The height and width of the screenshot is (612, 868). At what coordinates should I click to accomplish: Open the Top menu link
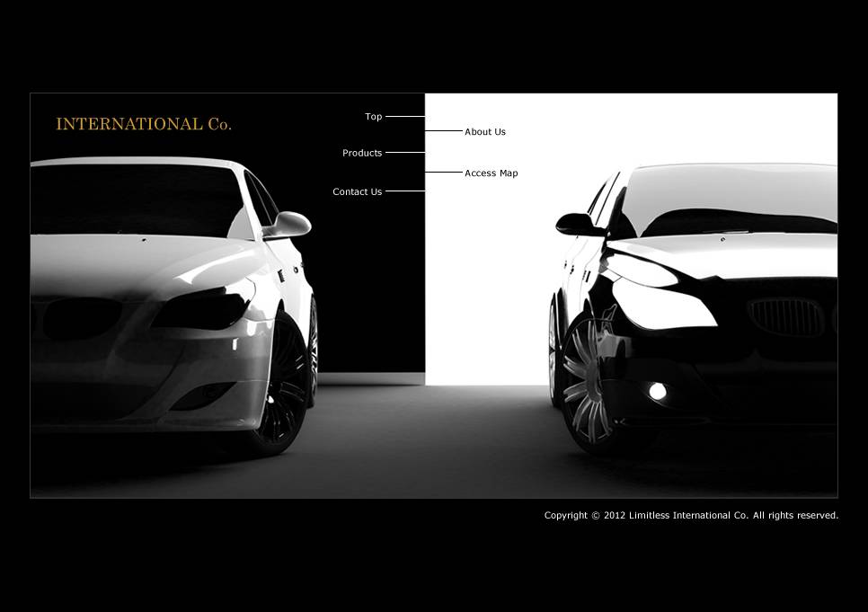374,117
